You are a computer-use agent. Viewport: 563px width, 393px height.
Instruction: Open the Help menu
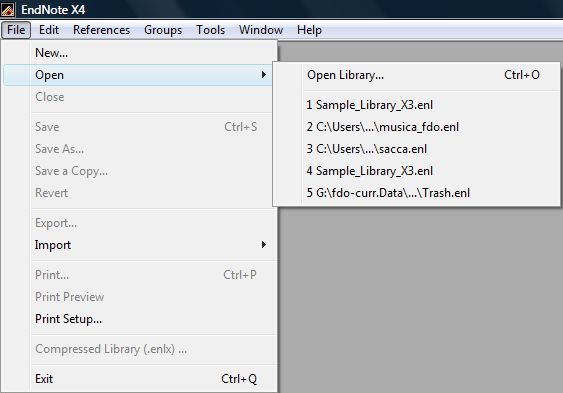309,30
